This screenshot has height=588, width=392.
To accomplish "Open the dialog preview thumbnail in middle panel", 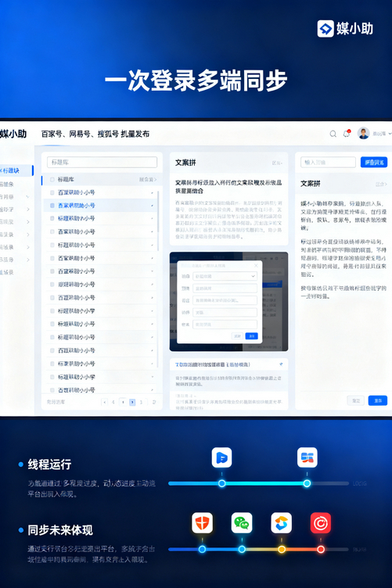I will [x=228, y=302].
